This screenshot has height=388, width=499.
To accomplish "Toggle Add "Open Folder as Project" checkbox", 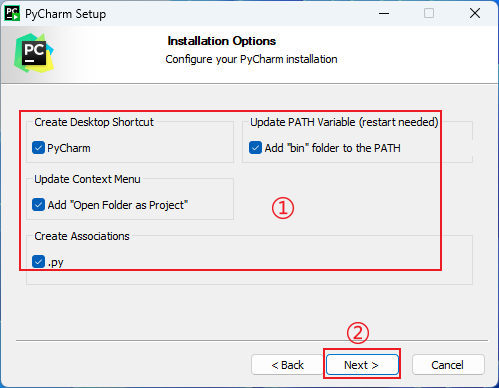I will 38,205.
